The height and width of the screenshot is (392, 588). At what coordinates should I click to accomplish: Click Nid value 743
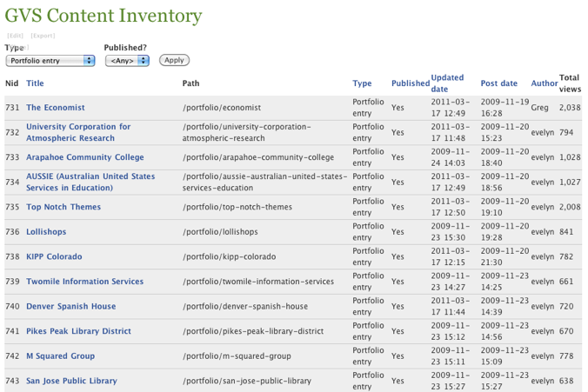click(12, 381)
